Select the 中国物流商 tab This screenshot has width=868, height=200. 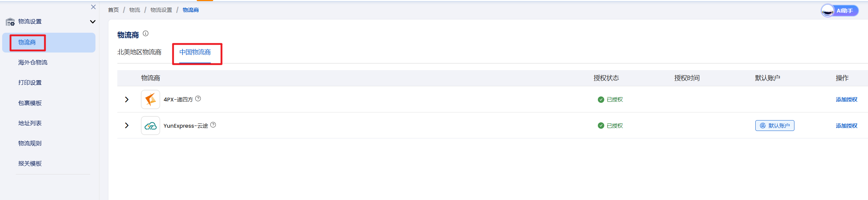[x=195, y=52]
